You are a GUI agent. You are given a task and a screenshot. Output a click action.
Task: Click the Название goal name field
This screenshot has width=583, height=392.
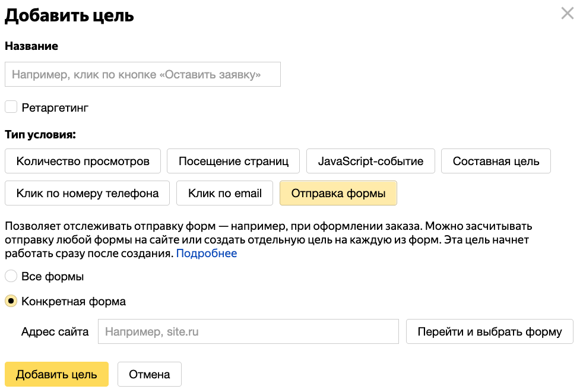click(142, 75)
